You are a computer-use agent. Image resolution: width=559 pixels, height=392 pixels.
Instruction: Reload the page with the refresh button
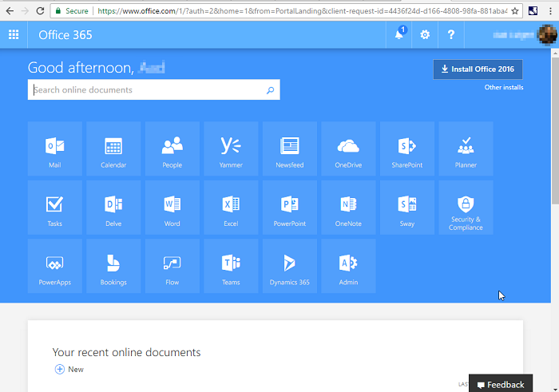tap(40, 11)
